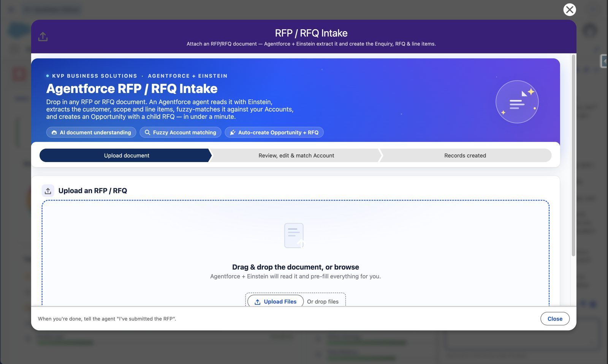Click the 'When you're done, tell the agent' footer note

coord(107,319)
